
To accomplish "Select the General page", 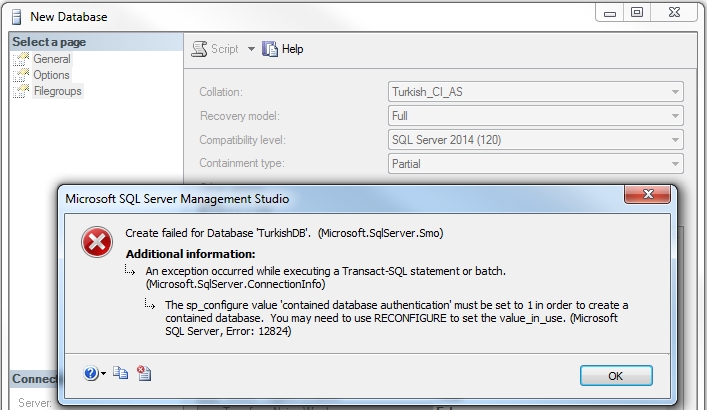I will (x=52, y=59).
